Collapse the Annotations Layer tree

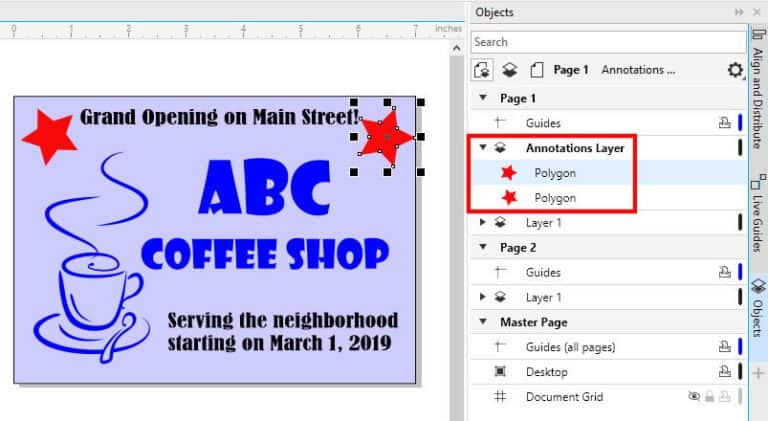[484, 148]
